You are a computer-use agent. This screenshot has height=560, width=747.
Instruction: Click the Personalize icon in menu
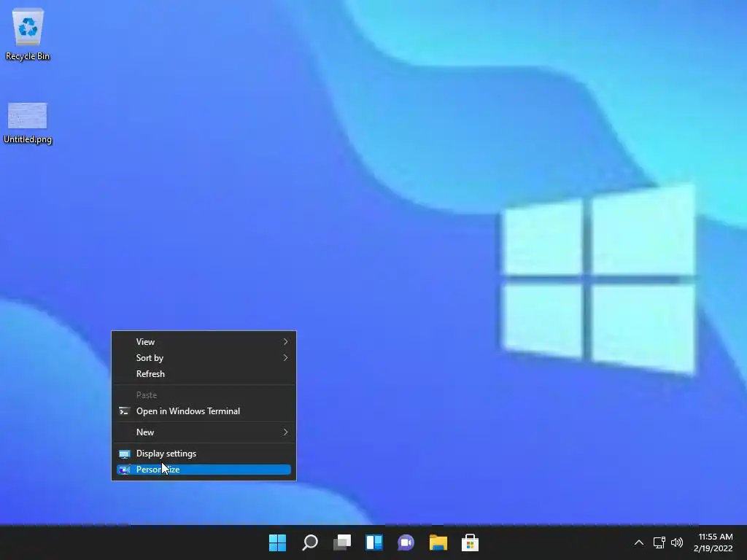[x=124, y=470]
